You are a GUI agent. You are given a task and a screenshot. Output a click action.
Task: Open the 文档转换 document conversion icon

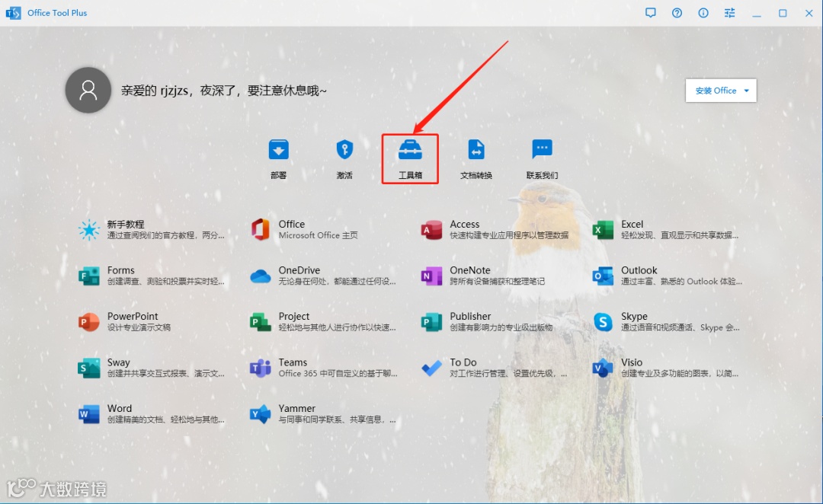point(476,149)
